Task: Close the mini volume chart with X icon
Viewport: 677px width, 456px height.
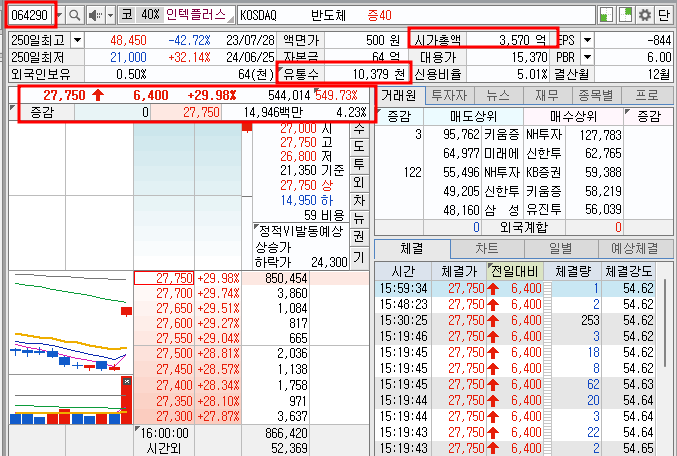Action: (x=127, y=381)
